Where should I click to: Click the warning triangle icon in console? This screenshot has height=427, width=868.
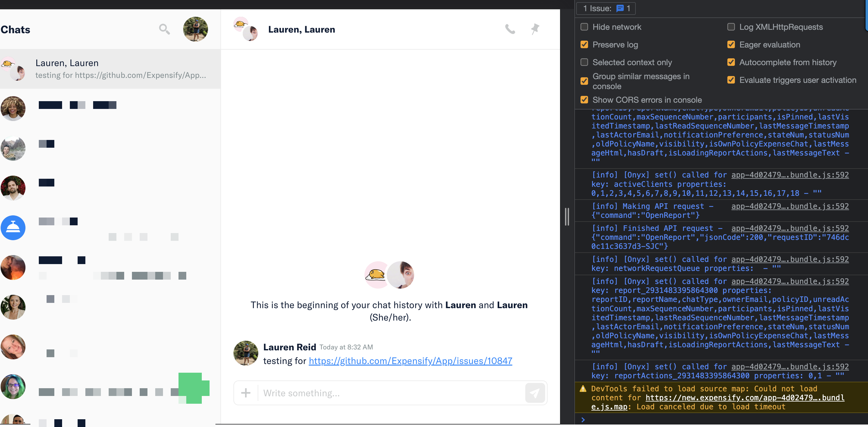pos(583,389)
